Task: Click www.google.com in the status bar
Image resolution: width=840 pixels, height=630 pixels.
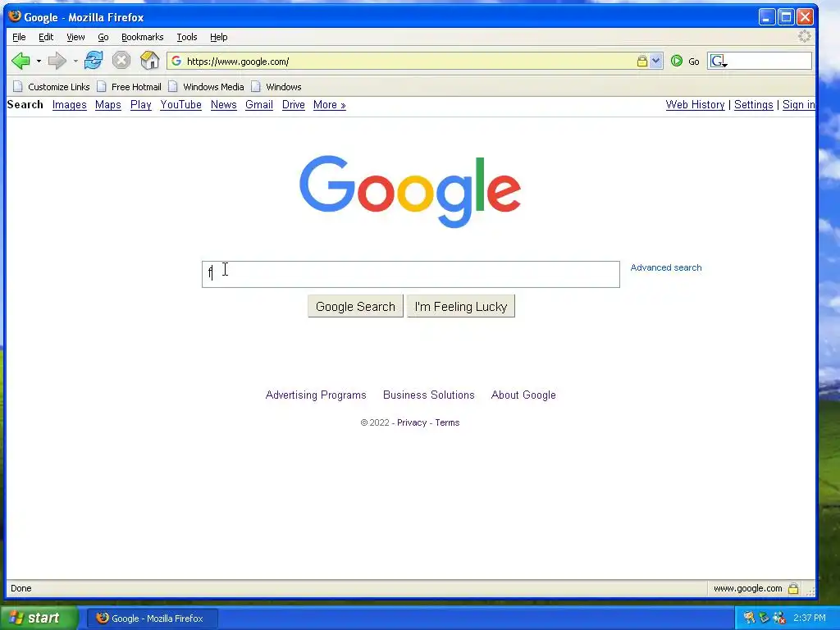Action: (747, 589)
